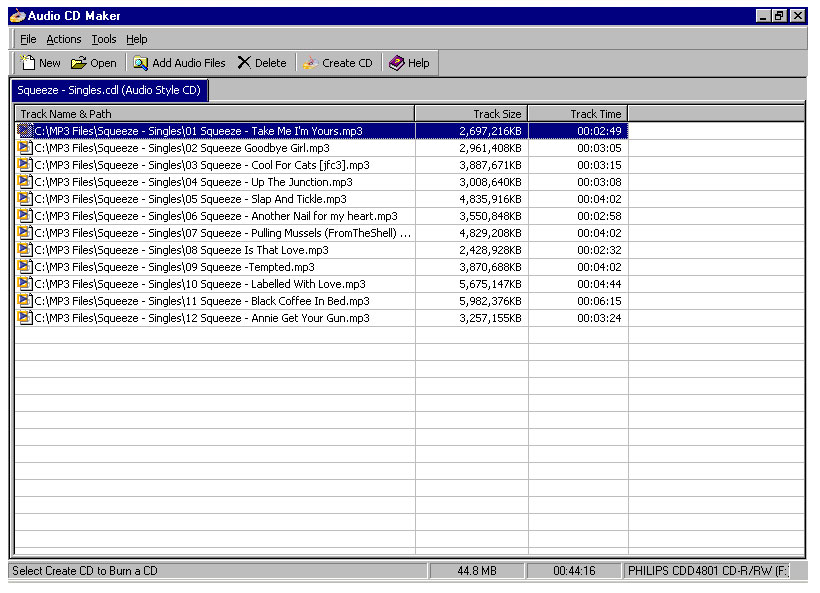Click the MP3 file icon beside Goodbye Girl
Screen dimensions: 820x593
coord(25,147)
